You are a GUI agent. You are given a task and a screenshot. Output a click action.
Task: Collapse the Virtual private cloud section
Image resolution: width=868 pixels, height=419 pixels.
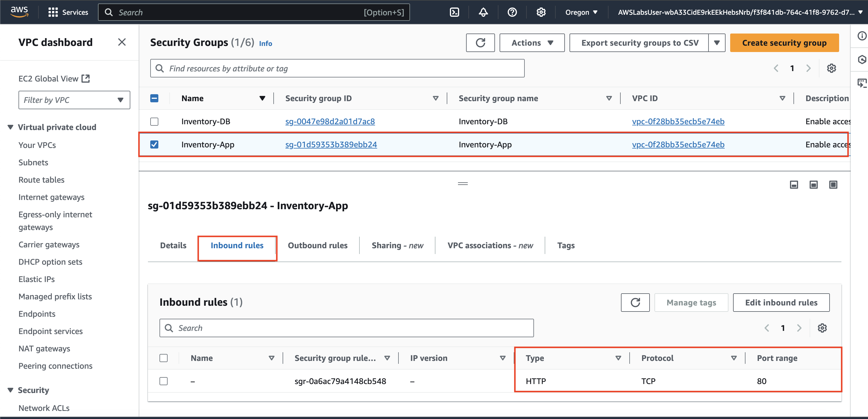click(x=10, y=127)
